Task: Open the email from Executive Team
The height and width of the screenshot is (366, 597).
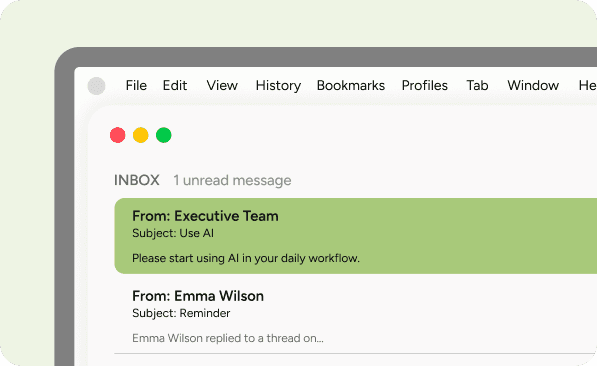Action: pos(356,236)
